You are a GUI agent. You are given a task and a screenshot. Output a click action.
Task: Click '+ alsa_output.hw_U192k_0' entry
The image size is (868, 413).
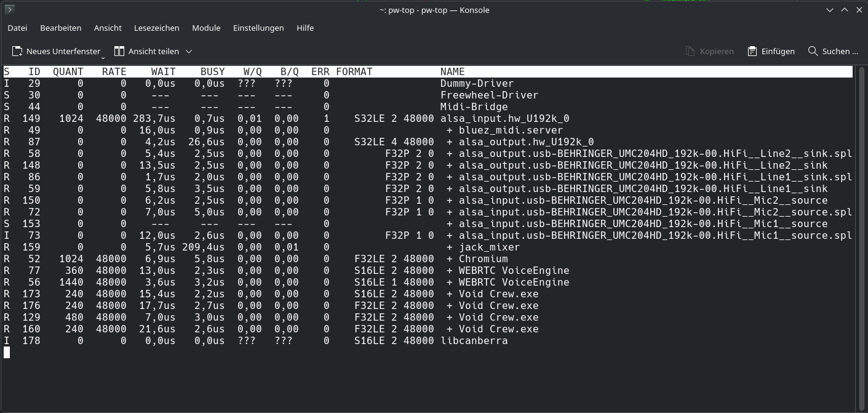point(520,142)
